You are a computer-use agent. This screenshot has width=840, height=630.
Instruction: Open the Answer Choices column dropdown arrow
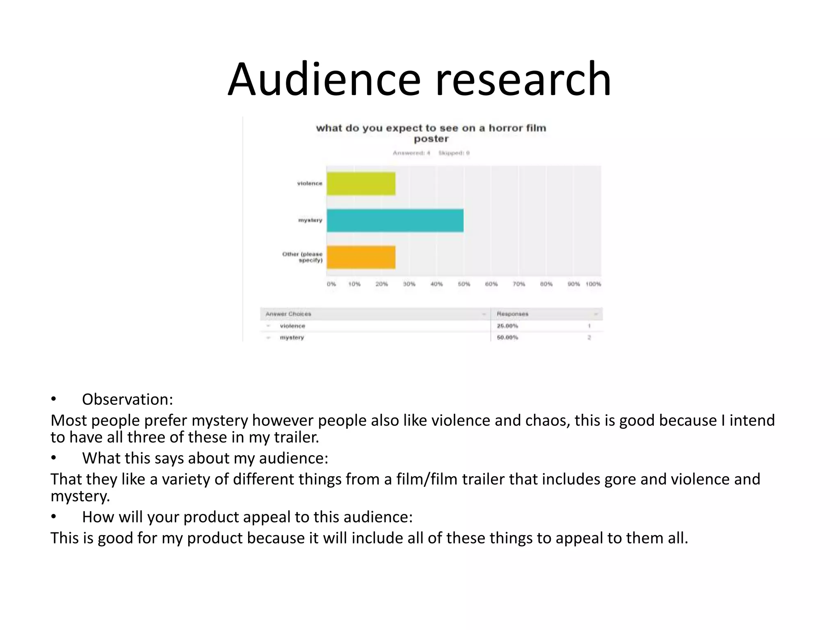484,314
